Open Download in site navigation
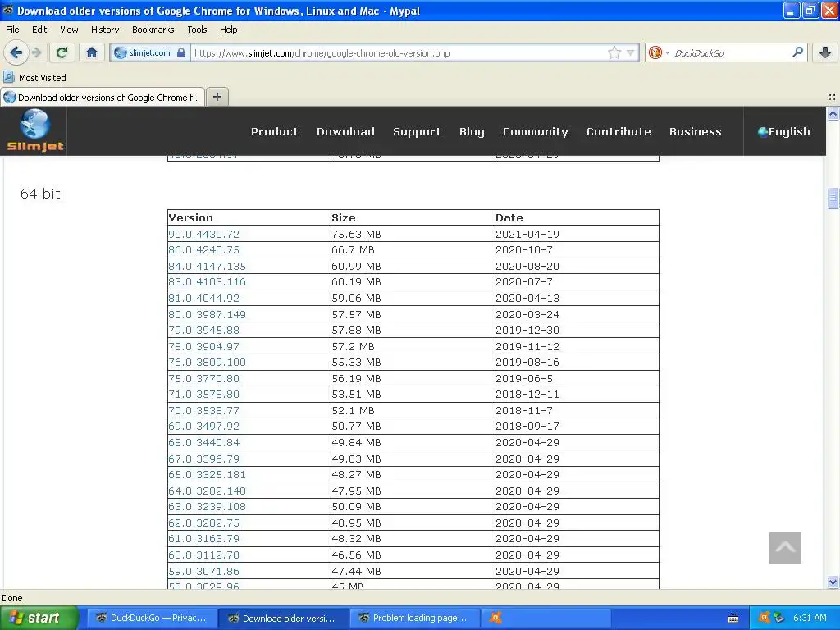The width and height of the screenshot is (840, 630). [x=345, y=131]
